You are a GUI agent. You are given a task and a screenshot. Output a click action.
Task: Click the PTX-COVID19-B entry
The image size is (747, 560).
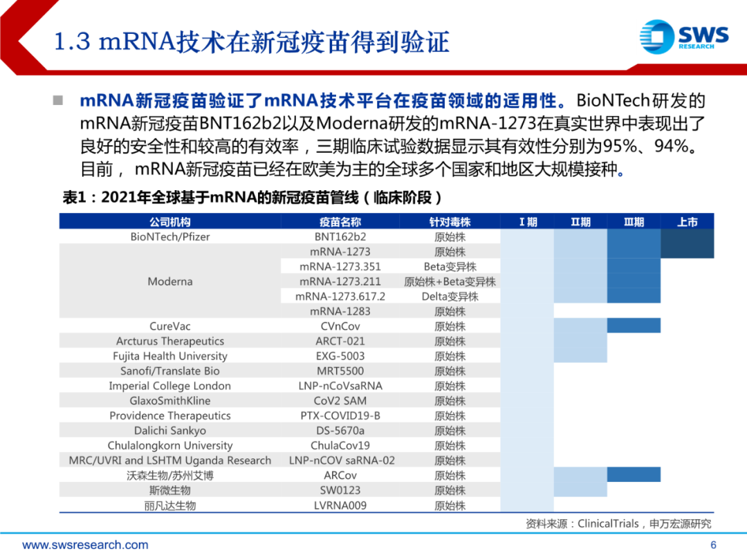340,416
